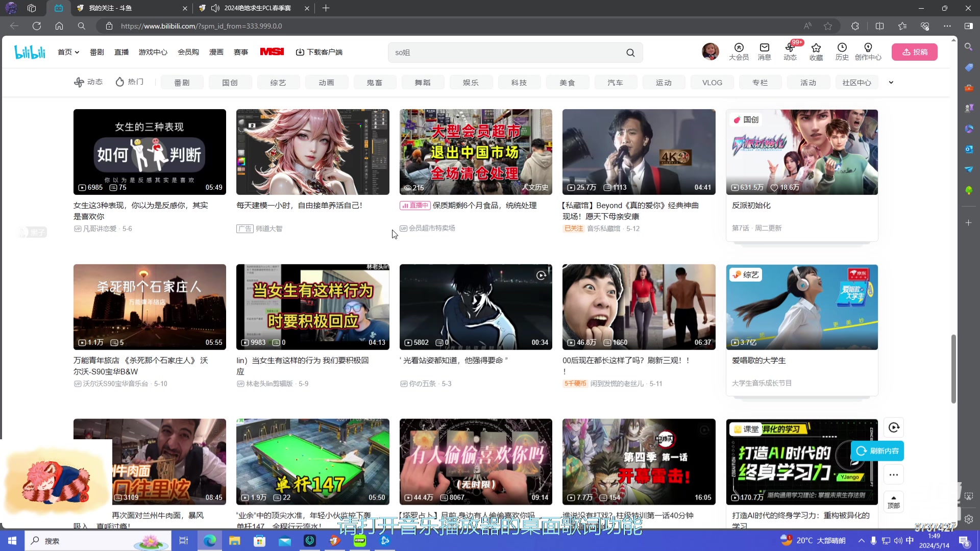
Task: Open 消息 messages icon
Action: coord(764,52)
